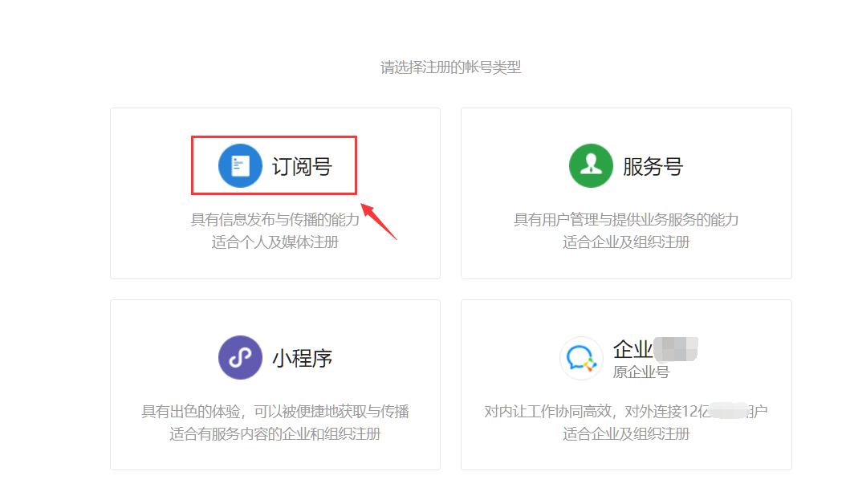Image resolution: width=846 pixels, height=504 pixels.
Task: Choose the 小程序 account type title
Action: (302, 358)
